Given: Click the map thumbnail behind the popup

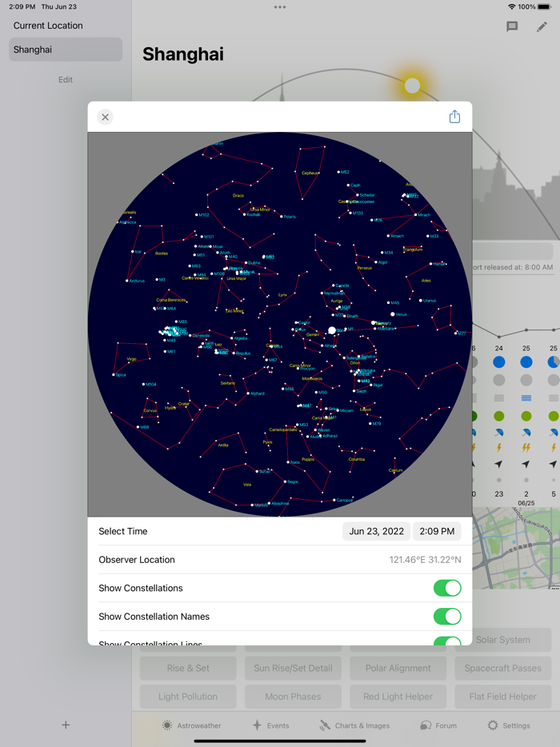Looking at the screenshot, I should 516,548.
